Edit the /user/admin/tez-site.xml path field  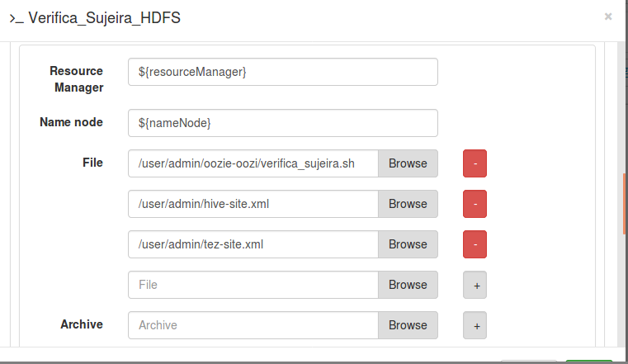253,244
